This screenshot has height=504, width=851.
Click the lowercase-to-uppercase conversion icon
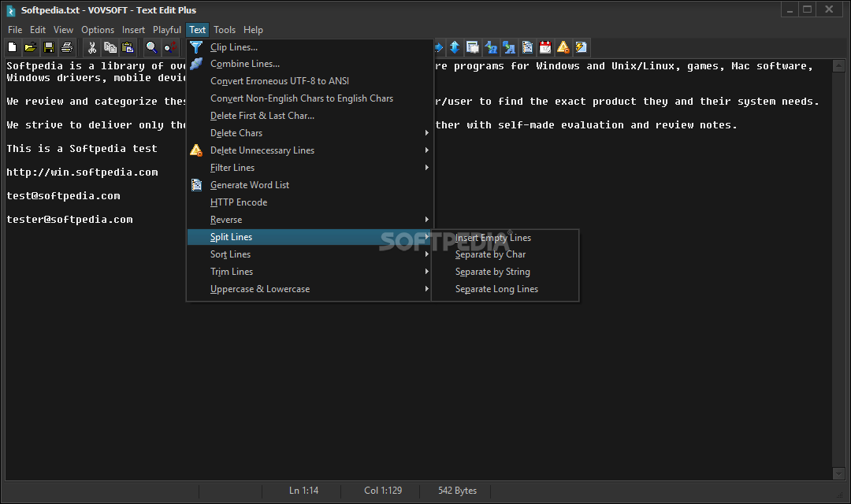[x=509, y=48]
